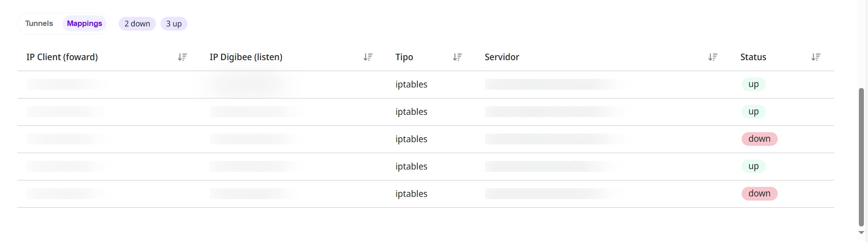Click the fourth row 'up' status badge
This screenshot has width=868, height=242.
point(754,166)
